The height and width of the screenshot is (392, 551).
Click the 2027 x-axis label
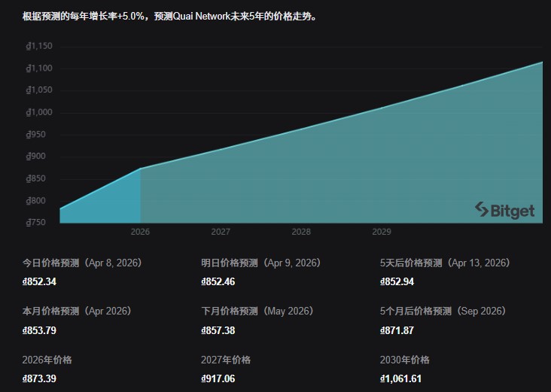pyautogui.click(x=221, y=232)
